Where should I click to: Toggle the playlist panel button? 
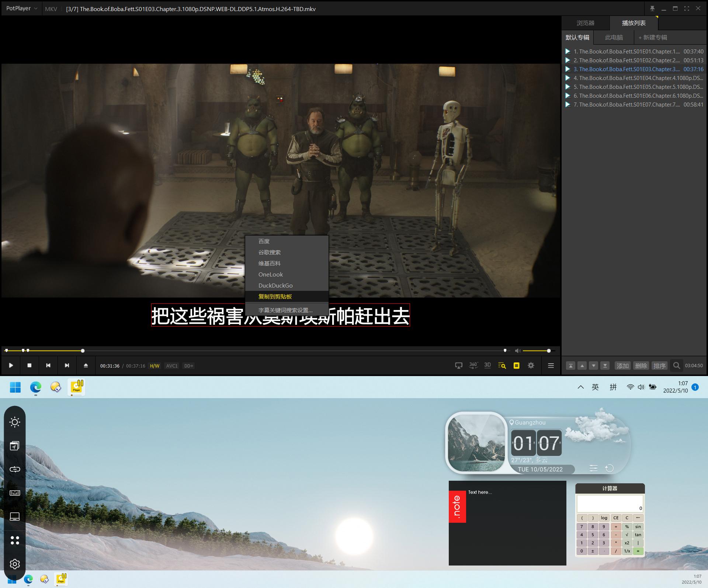click(x=516, y=365)
